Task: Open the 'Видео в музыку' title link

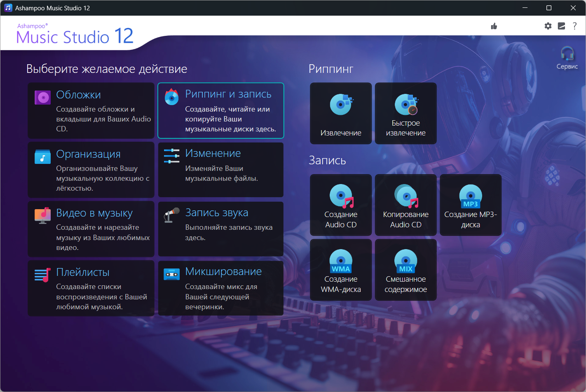Action: (x=94, y=213)
